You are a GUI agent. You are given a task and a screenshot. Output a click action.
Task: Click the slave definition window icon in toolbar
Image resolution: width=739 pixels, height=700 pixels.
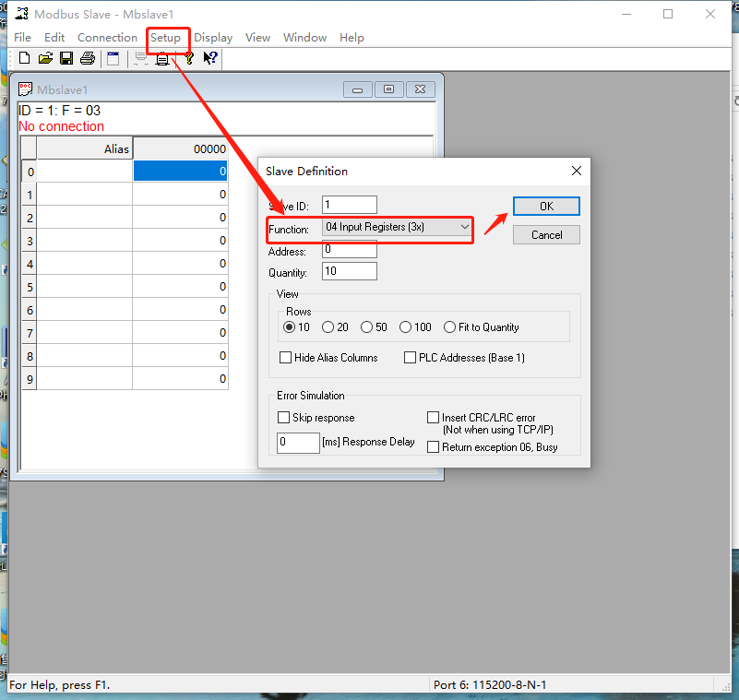coord(113,59)
